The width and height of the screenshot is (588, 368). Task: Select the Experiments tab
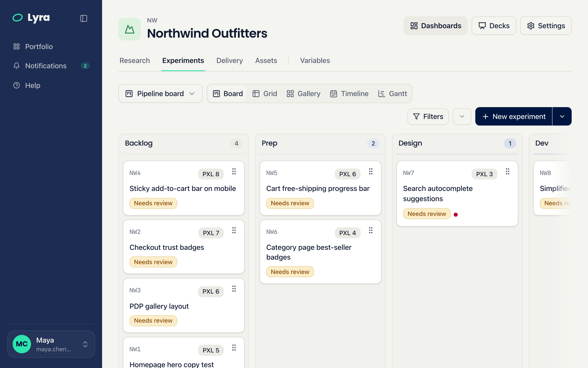pos(183,60)
